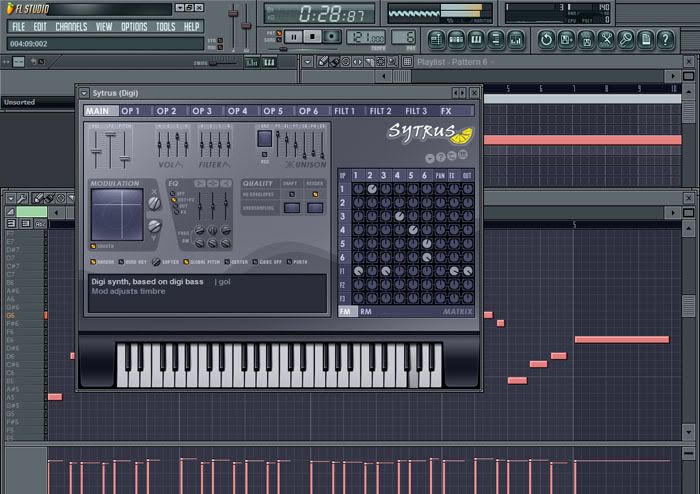The width and height of the screenshot is (700, 494).
Task: Click the draft oversampling selector box
Action: [x=292, y=208]
